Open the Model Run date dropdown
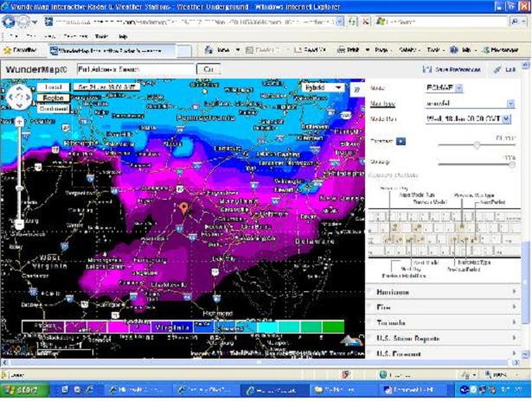This screenshot has height=401, width=532. point(506,118)
